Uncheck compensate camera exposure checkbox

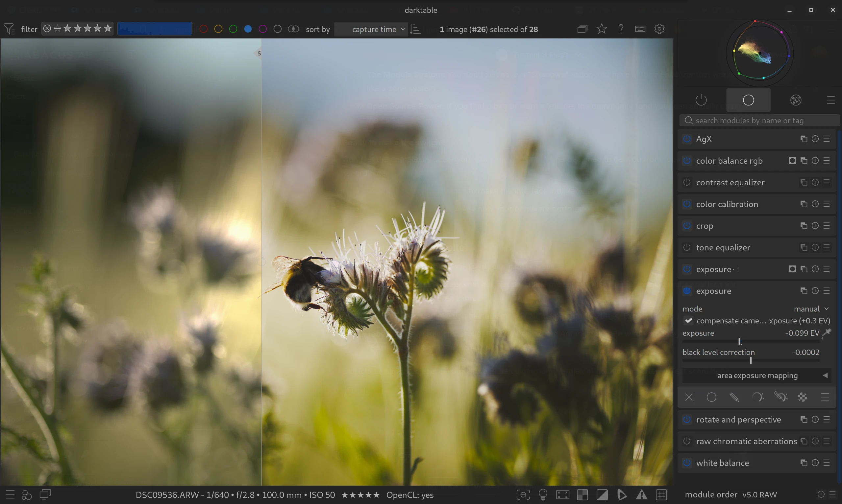point(688,321)
